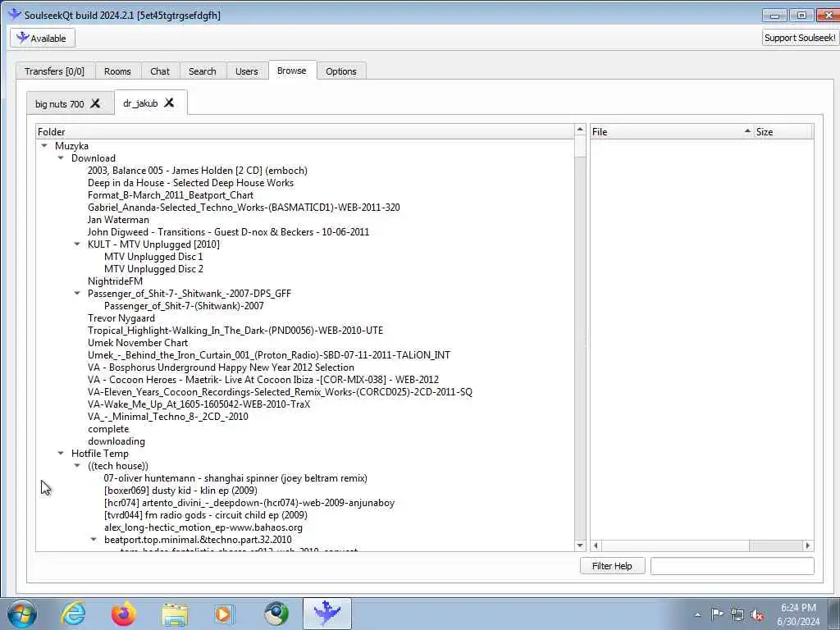
Task: Select the Gabriel_Ananda-Selected_Techno_Works folder
Action: pyautogui.click(x=244, y=208)
